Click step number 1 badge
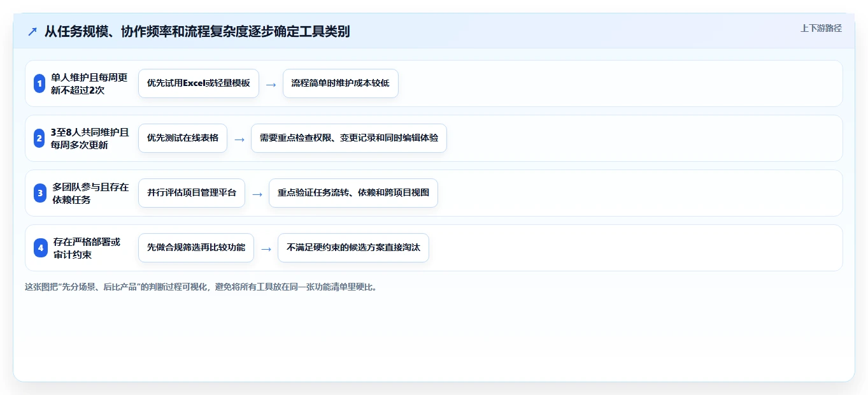 [39, 83]
